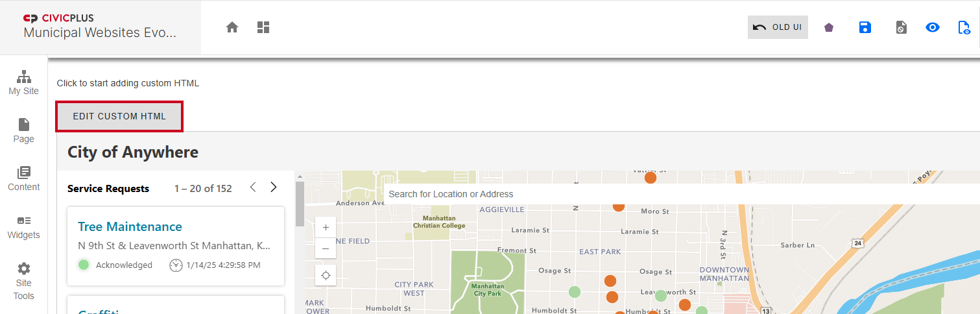Click the 'Service Requests' heading
Screen dimensions: 980x314
point(108,189)
